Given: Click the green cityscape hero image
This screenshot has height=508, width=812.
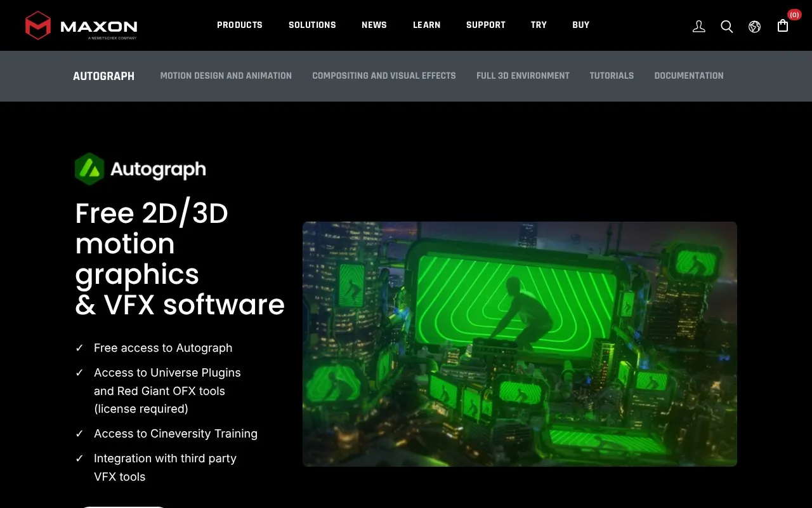Looking at the screenshot, I should pyautogui.click(x=520, y=344).
